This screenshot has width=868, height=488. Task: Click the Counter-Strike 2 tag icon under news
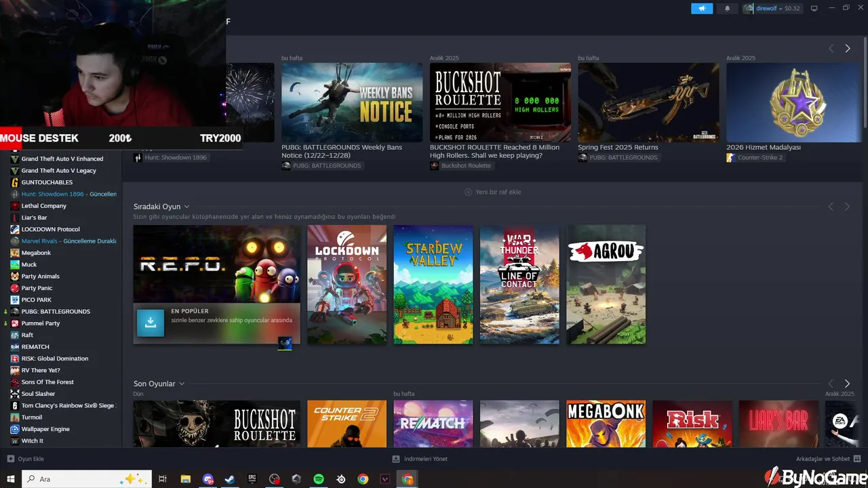[x=730, y=157]
